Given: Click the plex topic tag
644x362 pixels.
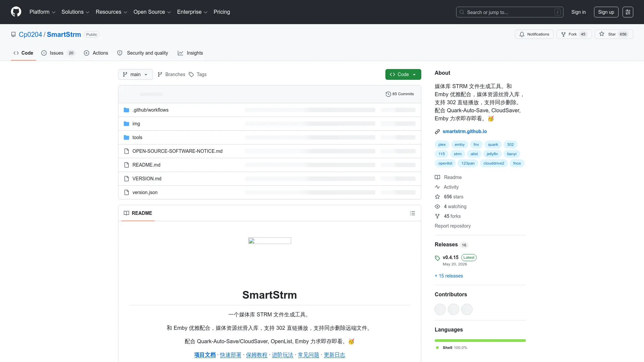Looking at the screenshot, I should click(442, 144).
